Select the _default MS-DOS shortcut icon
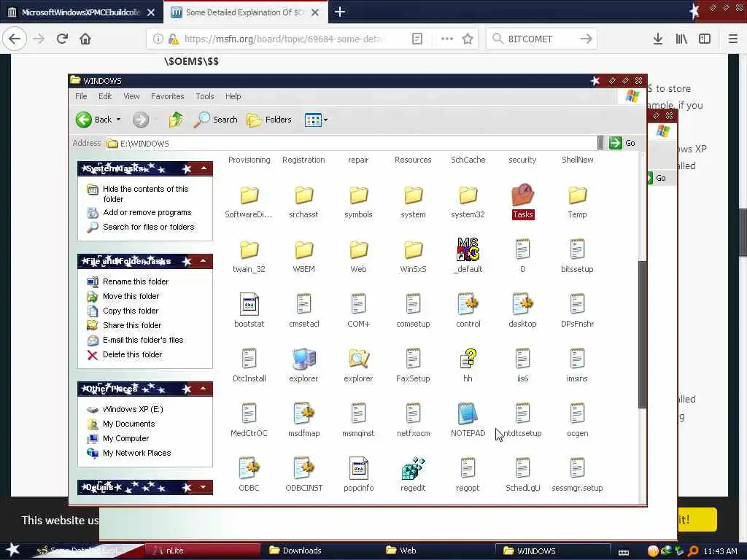 pos(468,249)
